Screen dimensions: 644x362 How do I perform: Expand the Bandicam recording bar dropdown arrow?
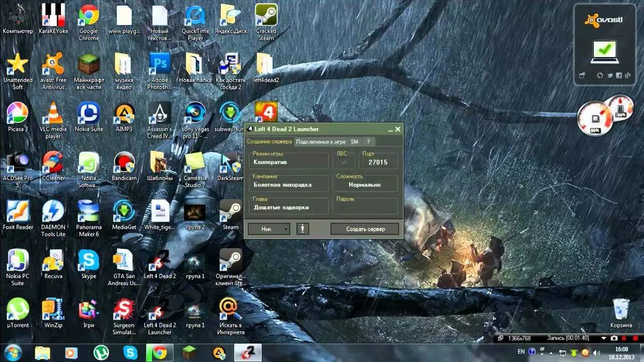click(604, 338)
